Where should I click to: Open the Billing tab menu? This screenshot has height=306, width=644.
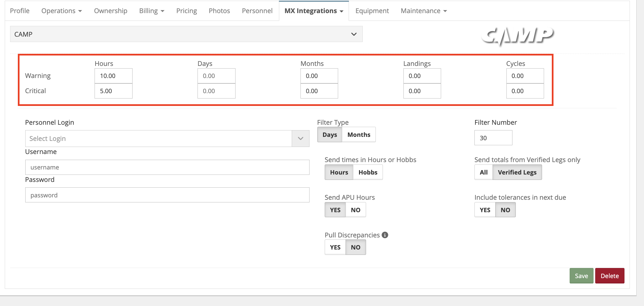[151, 11]
